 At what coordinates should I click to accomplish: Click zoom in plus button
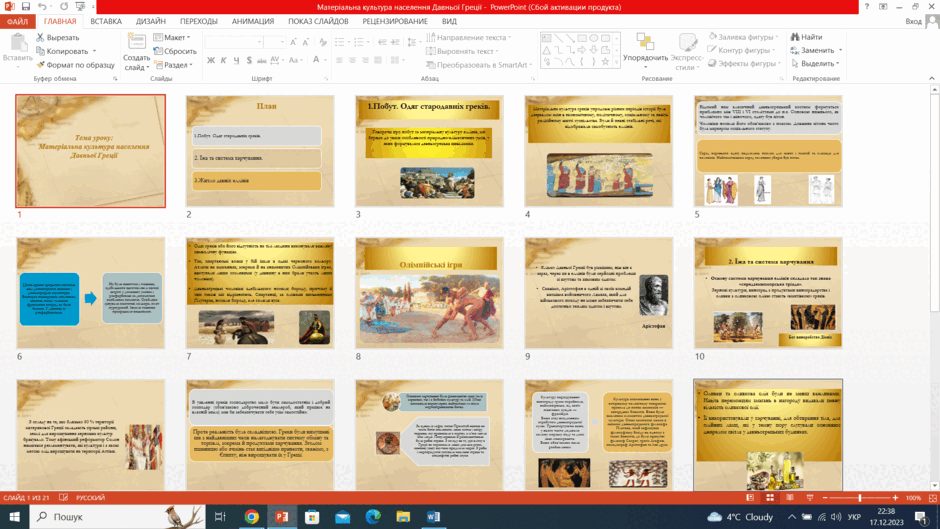(895, 498)
